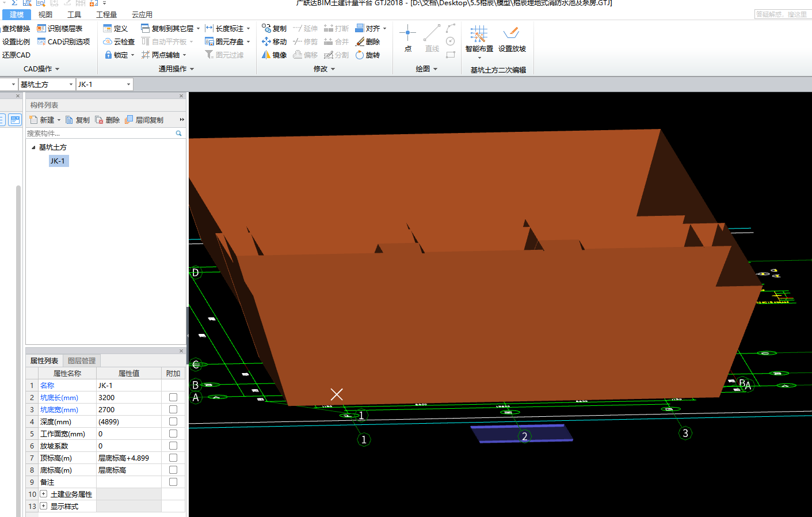812x517 pixels.
Task: Tick the 底标高(m) checkbox
Action: coord(173,470)
